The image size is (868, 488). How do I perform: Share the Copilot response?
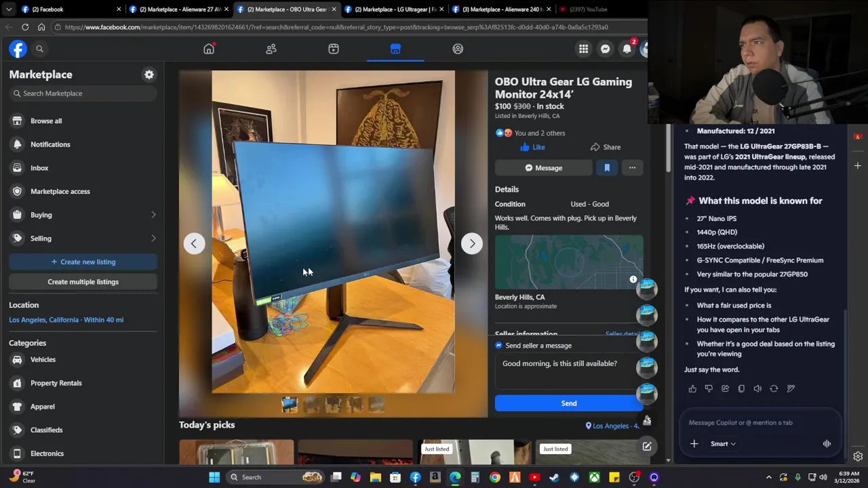725,388
